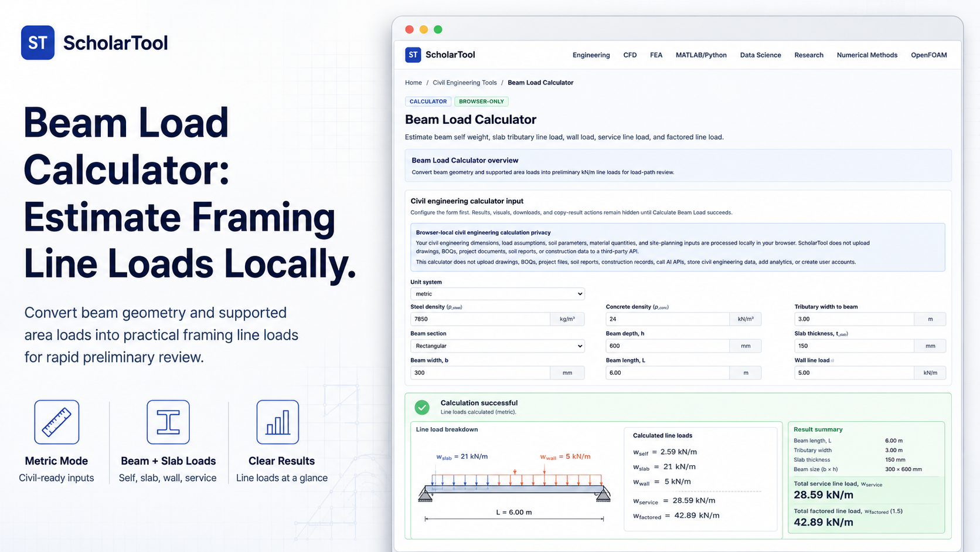Click the bold 42.89 kN/m total factored load in Result summary
980x552 pixels.
(x=823, y=522)
